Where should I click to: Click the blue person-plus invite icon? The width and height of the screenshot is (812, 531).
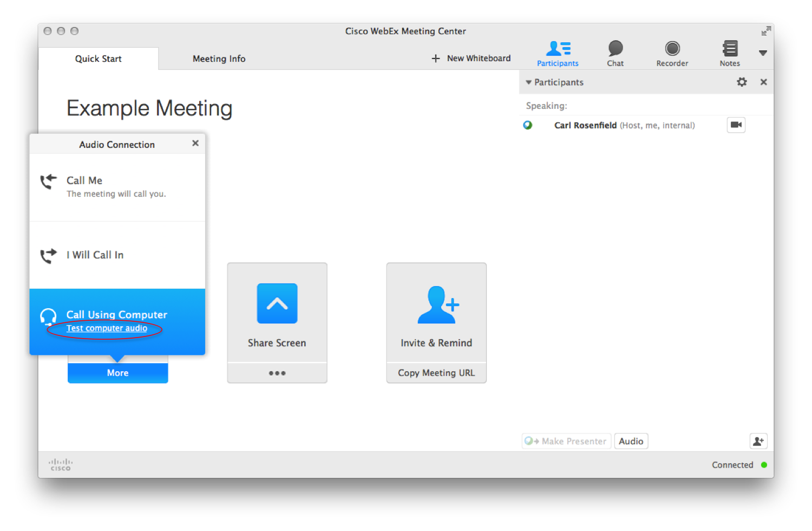point(438,305)
